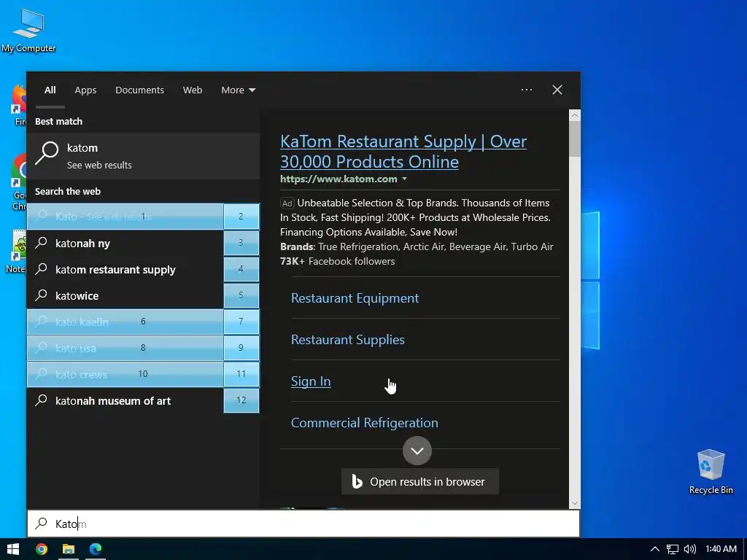
Task: Click scrollbar up arrow in preview pane
Action: (x=575, y=114)
